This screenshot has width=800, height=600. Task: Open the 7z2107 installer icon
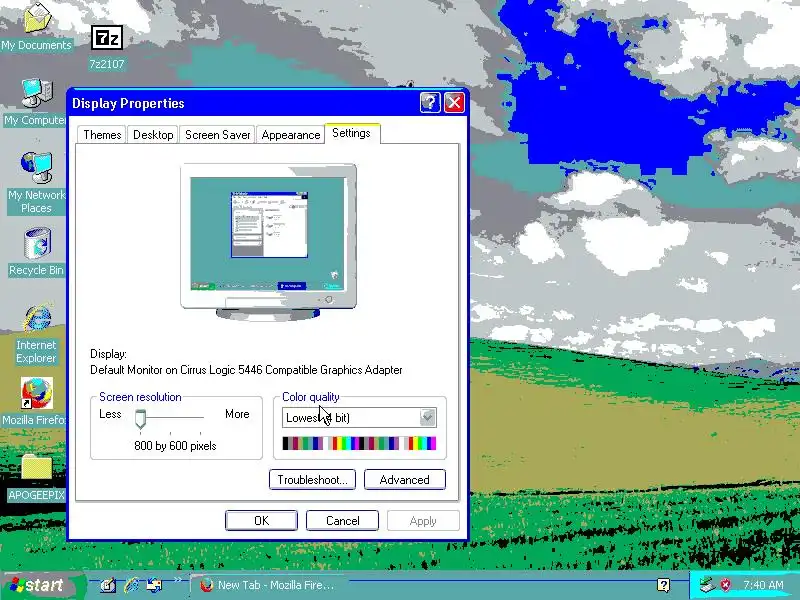click(x=107, y=46)
